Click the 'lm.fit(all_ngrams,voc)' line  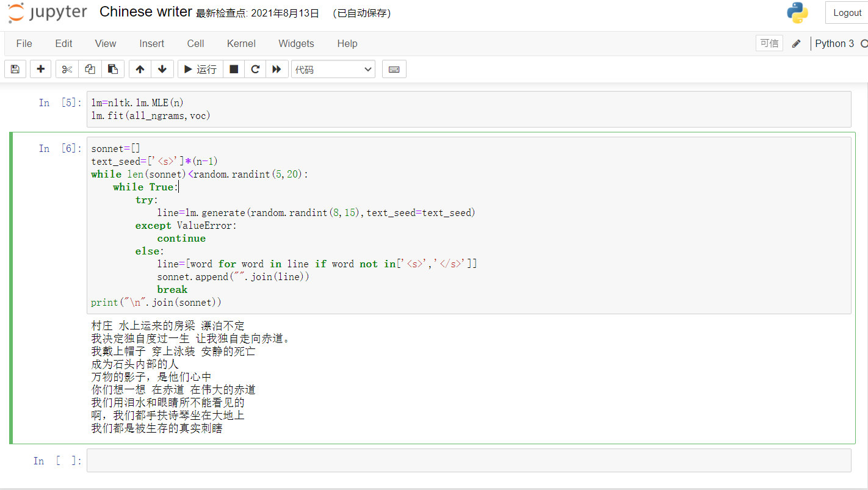point(151,115)
